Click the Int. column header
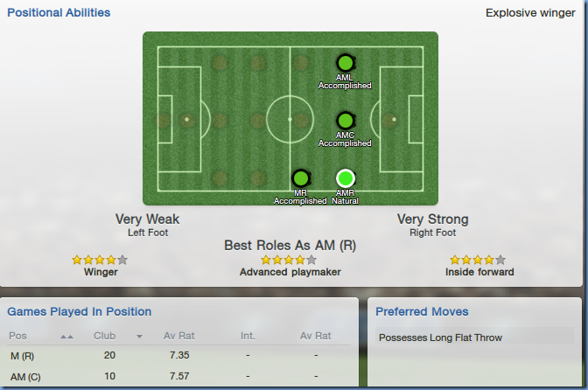588x390 pixels. click(248, 336)
